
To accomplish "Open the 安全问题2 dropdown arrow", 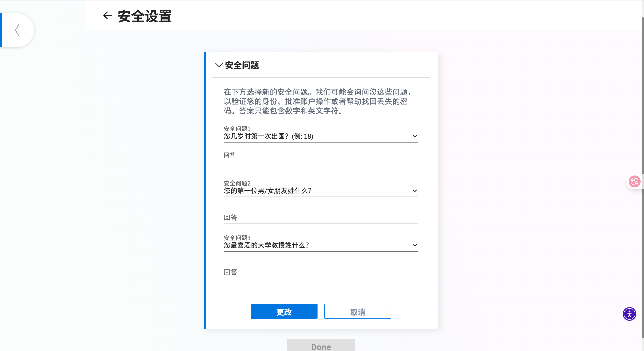I will pyautogui.click(x=414, y=191).
